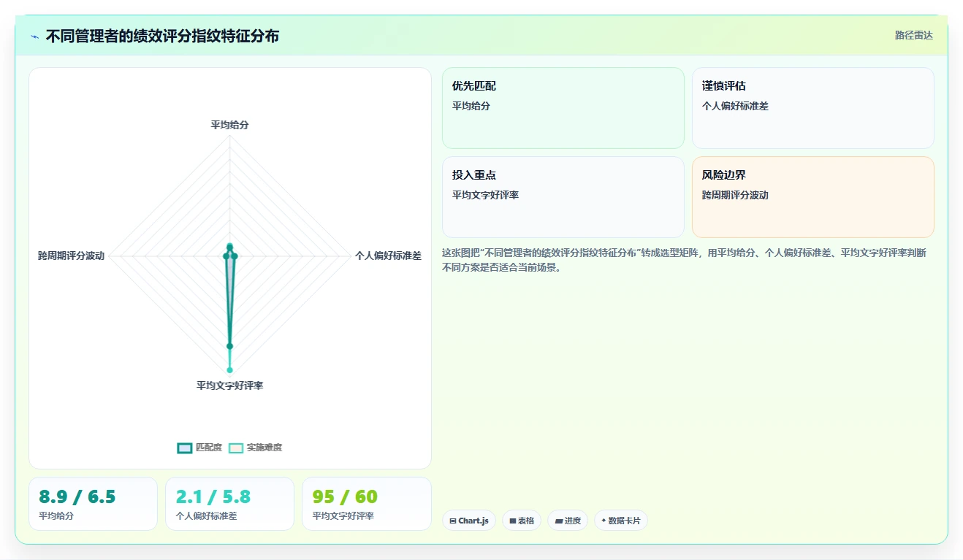Click the description paragraph starting 这张图把
963x560 pixels.
685,260
